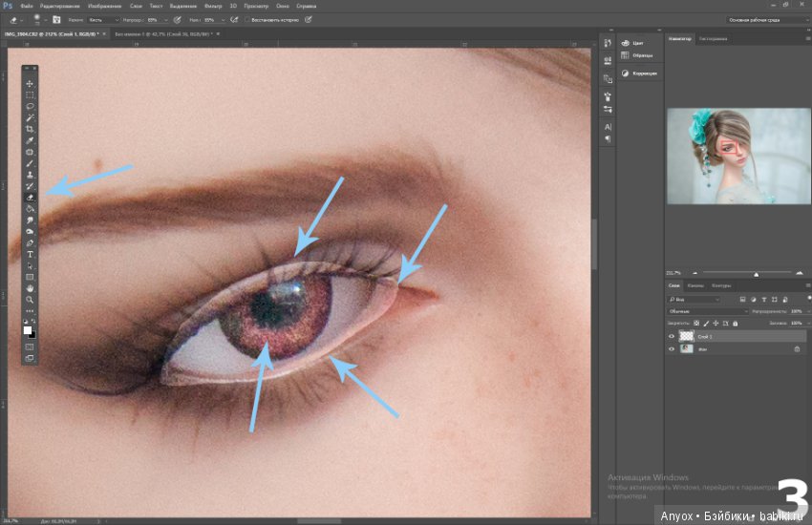Select the Zoom tool
This screenshot has height=525, width=812.
pos(30,300)
